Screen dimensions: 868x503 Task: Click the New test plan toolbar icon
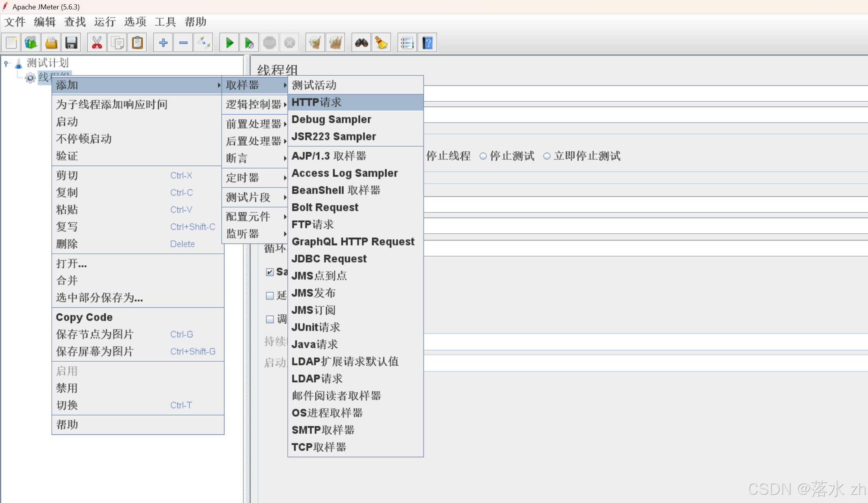point(11,43)
